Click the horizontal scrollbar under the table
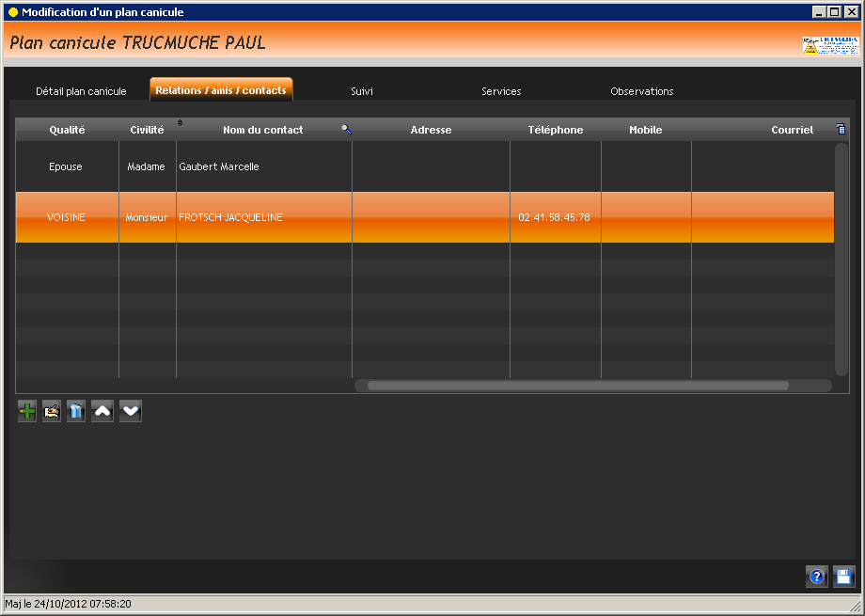Viewport: 865px width, 616px height. [x=577, y=385]
